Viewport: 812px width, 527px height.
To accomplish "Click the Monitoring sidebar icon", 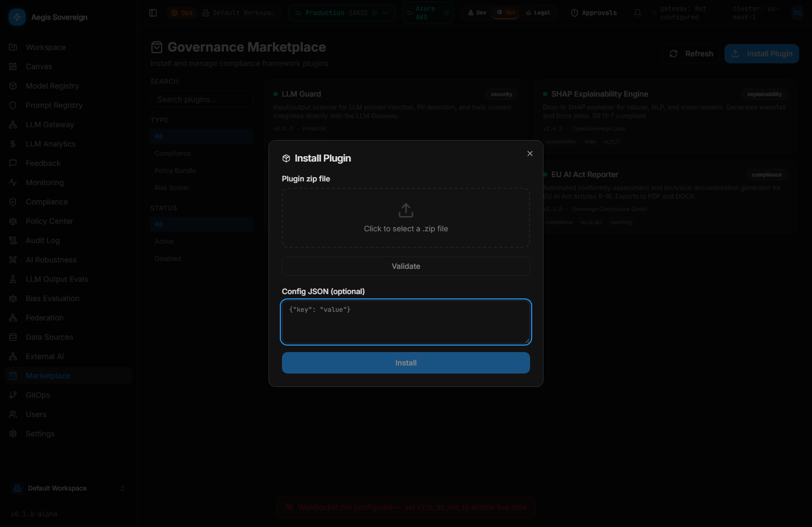I will (x=13, y=182).
